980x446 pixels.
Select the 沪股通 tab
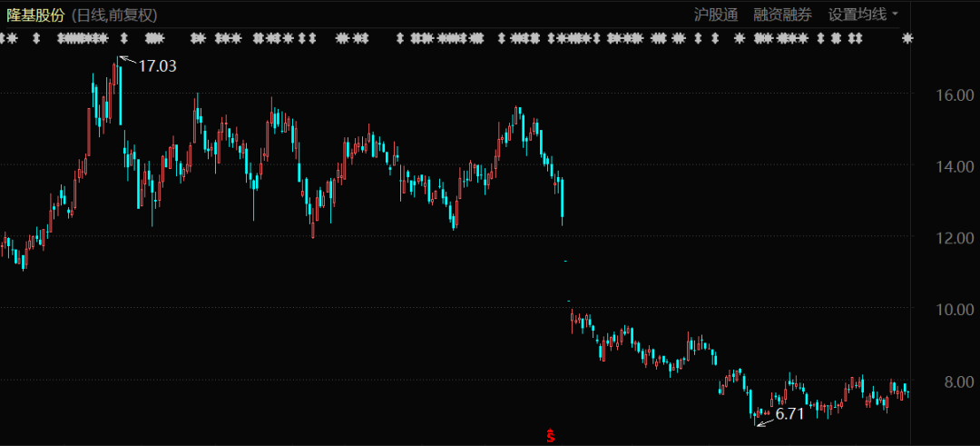point(717,14)
